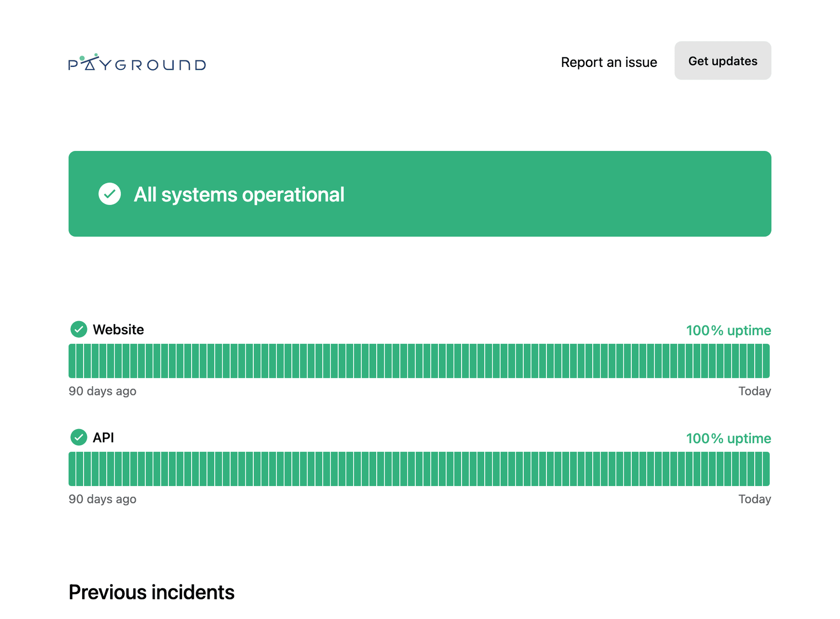Click the API 100% uptime label
840x619 pixels.
tap(728, 438)
